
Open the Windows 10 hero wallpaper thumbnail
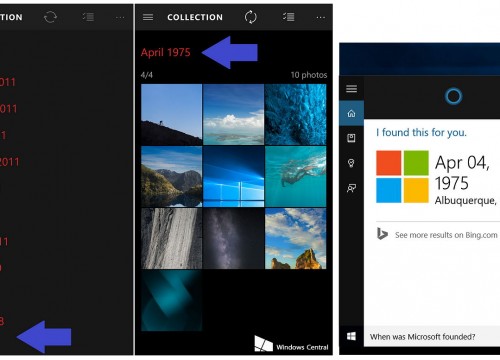[233, 176]
